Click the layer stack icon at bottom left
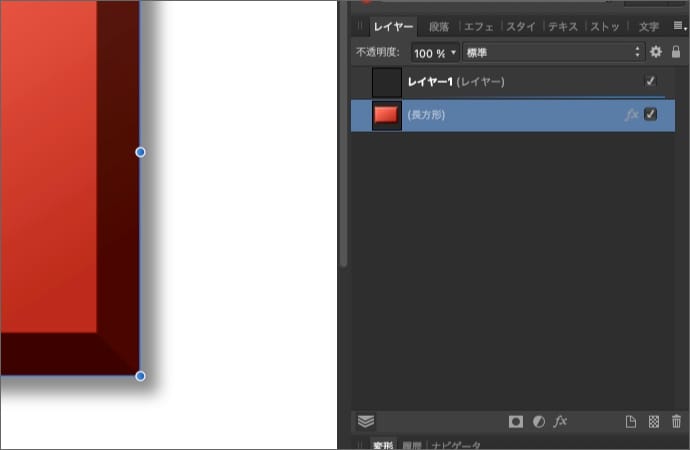This screenshot has width=690, height=450. 366,422
